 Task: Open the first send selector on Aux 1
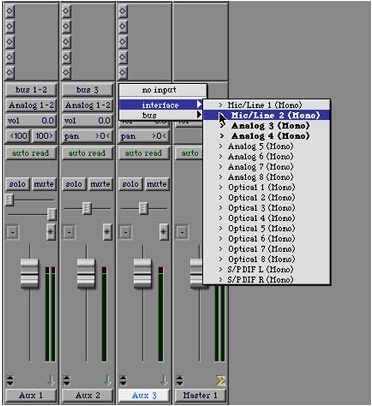click(x=10, y=11)
